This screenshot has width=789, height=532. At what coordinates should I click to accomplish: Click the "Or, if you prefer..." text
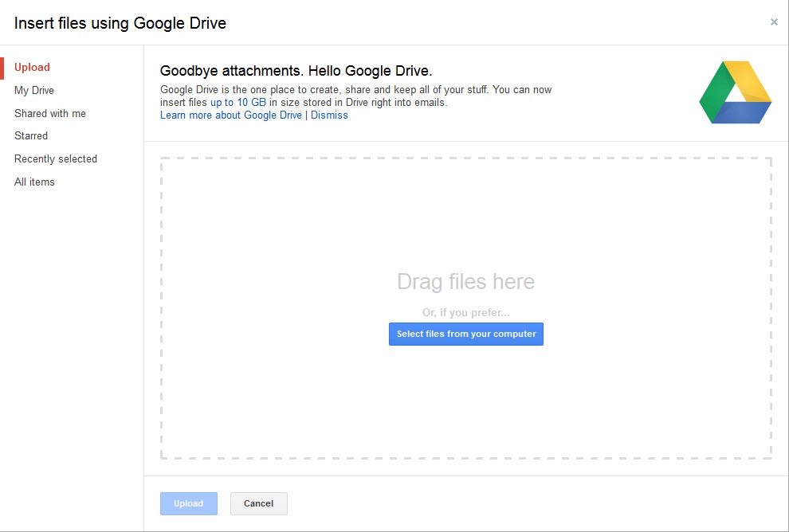pos(466,313)
